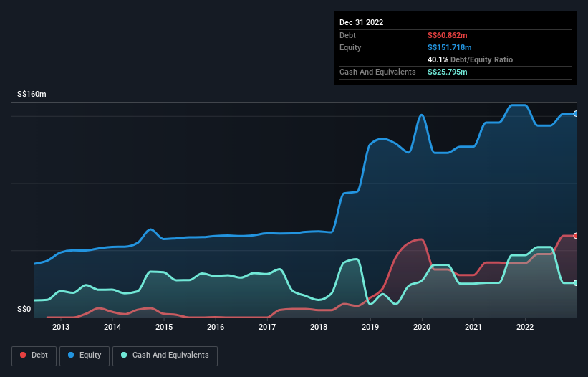Toggle the Equity legend button
The width and height of the screenshot is (588, 377).
(x=85, y=355)
